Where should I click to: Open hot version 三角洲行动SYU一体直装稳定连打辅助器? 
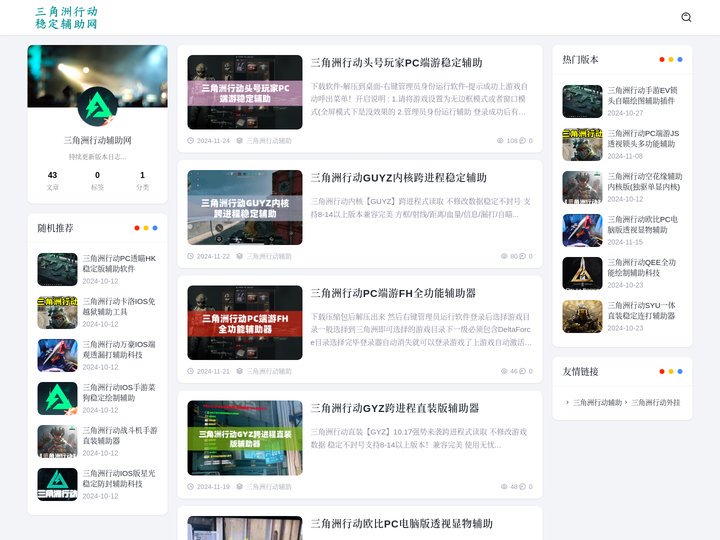(641, 310)
